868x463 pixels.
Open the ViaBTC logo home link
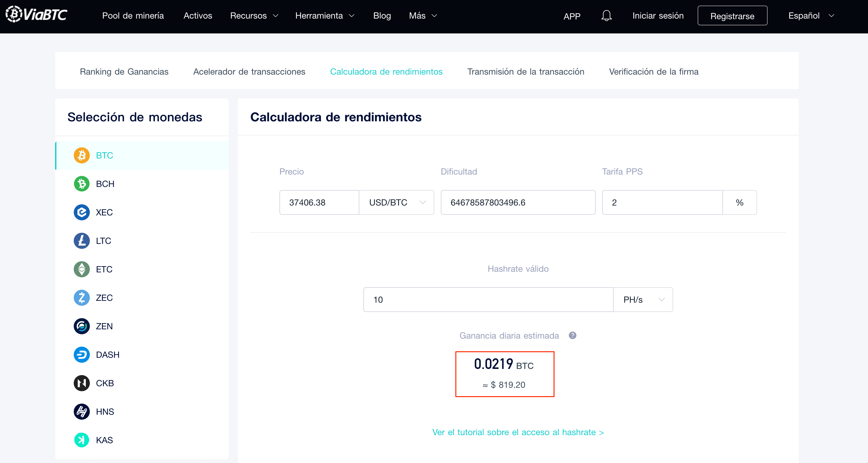36,15
